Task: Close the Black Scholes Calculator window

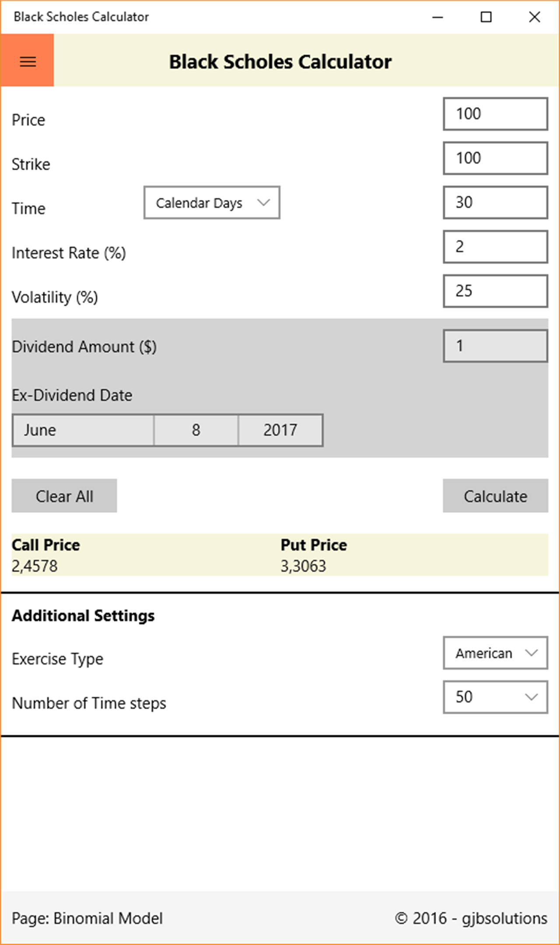Action: tap(534, 17)
